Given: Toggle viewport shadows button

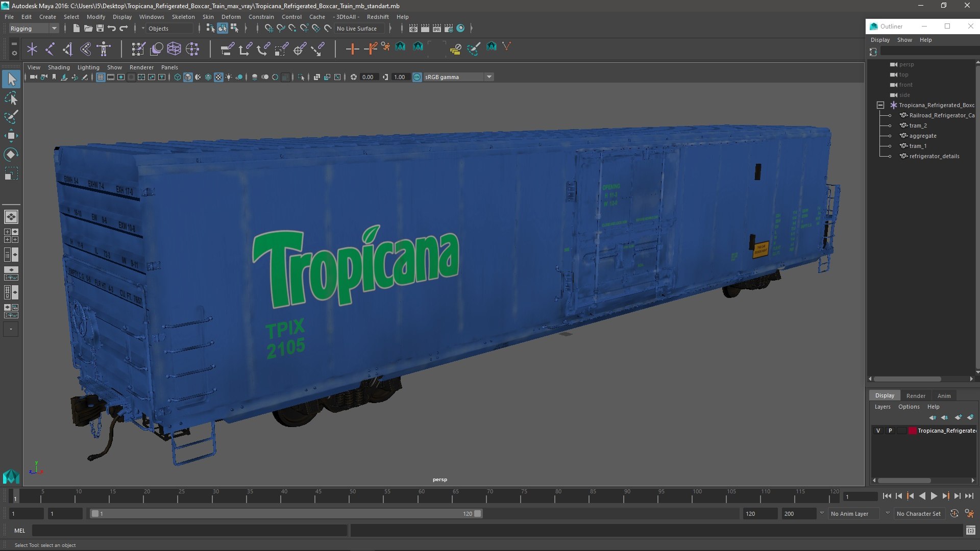Looking at the screenshot, I should point(239,77).
